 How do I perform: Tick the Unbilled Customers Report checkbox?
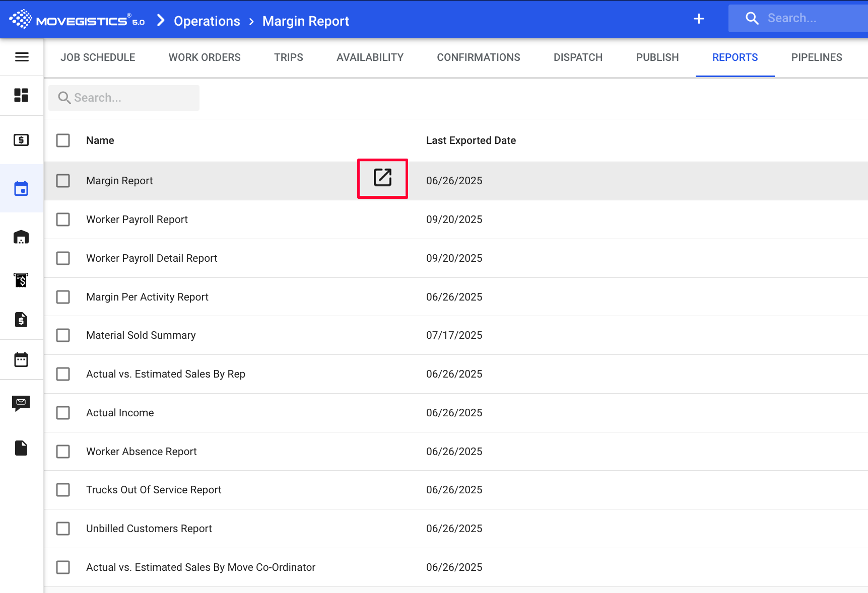pyautogui.click(x=63, y=529)
